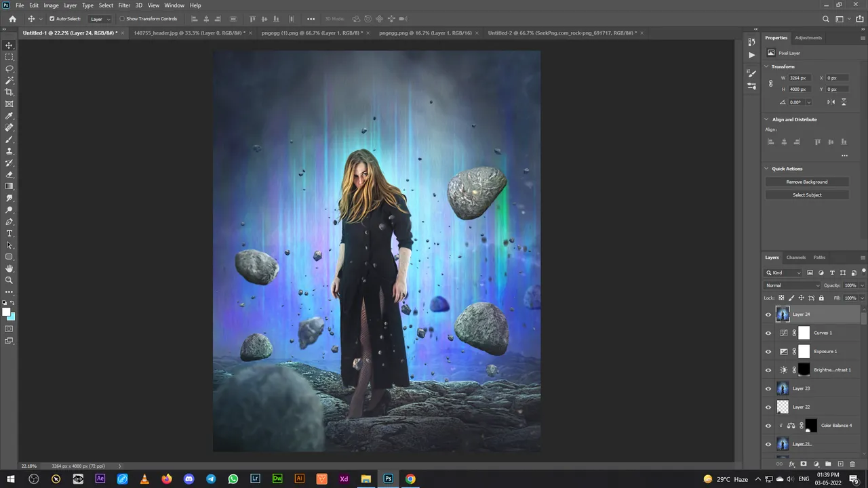Image resolution: width=868 pixels, height=488 pixels.
Task: Collapse the Align and Distribute section
Action: coord(766,119)
